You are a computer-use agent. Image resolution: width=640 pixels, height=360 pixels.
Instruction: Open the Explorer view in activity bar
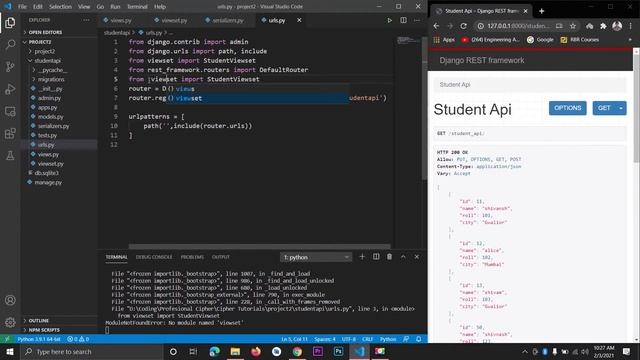click(x=10, y=22)
